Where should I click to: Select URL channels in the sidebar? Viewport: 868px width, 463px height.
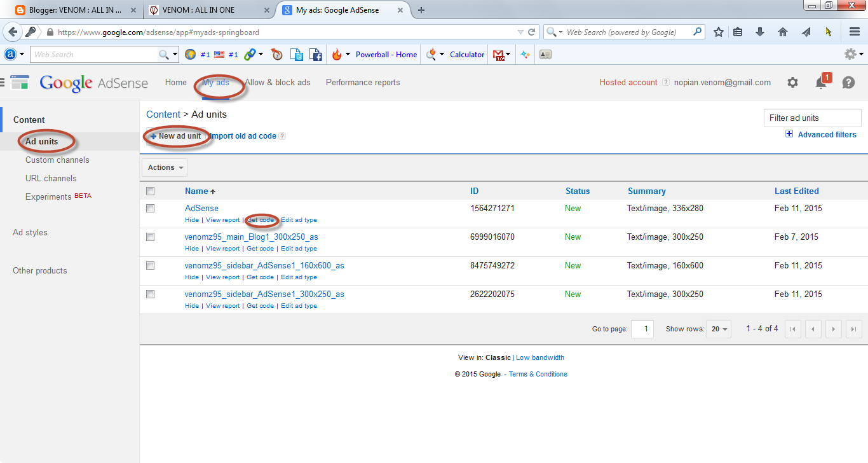51,179
